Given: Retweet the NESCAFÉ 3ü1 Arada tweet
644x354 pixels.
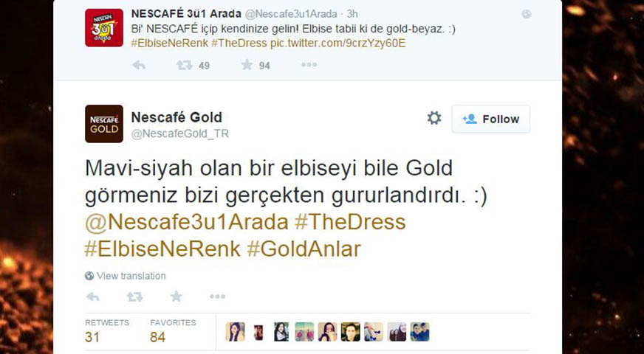Looking at the screenshot, I should (185, 65).
